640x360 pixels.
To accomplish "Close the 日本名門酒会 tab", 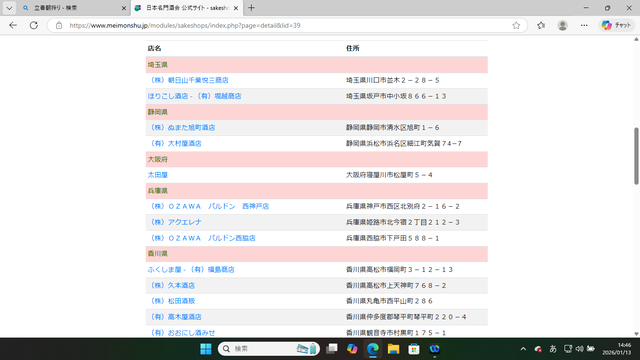I will [x=236, y=8].
